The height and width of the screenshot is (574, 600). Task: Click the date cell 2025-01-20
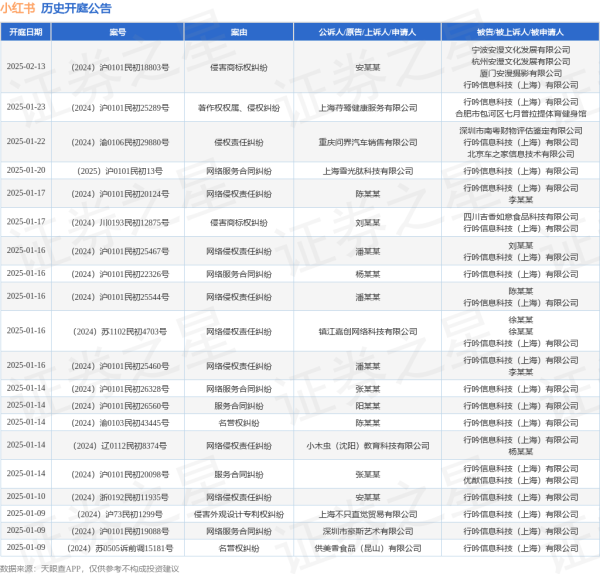coord(26,170)
